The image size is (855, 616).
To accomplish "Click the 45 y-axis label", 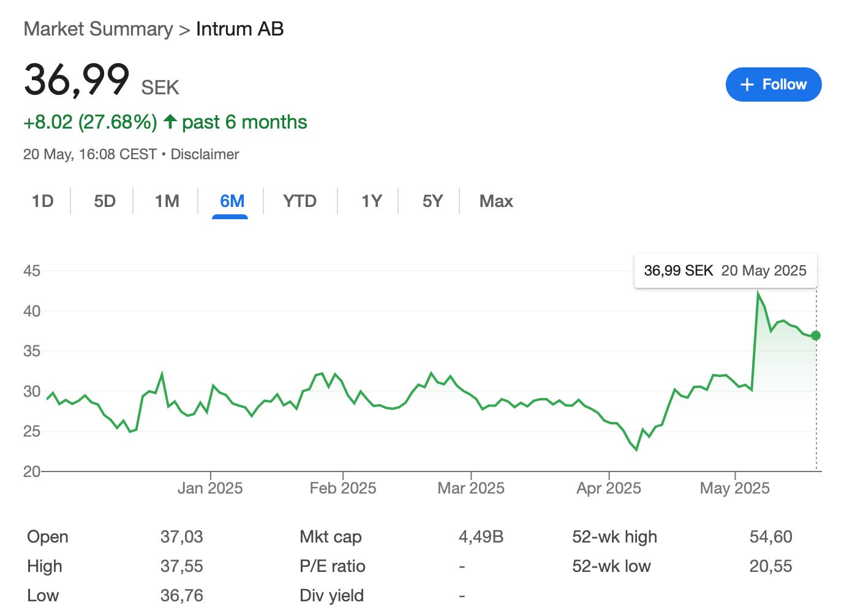I will click(32, 271).
